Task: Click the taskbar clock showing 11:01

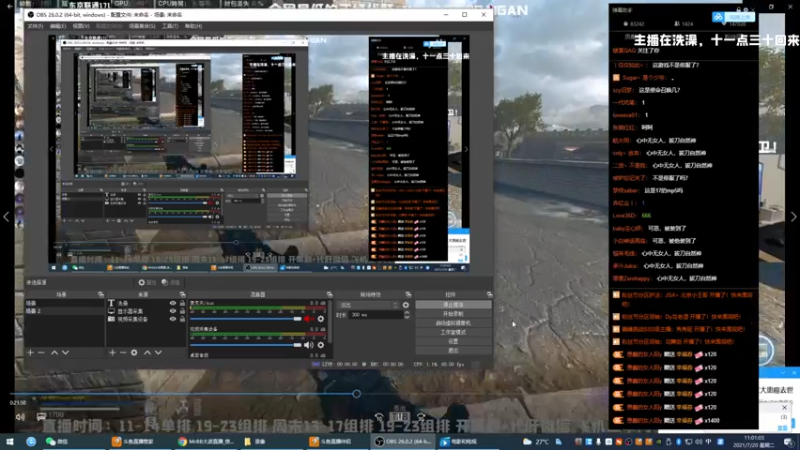Action: point(754,441)
